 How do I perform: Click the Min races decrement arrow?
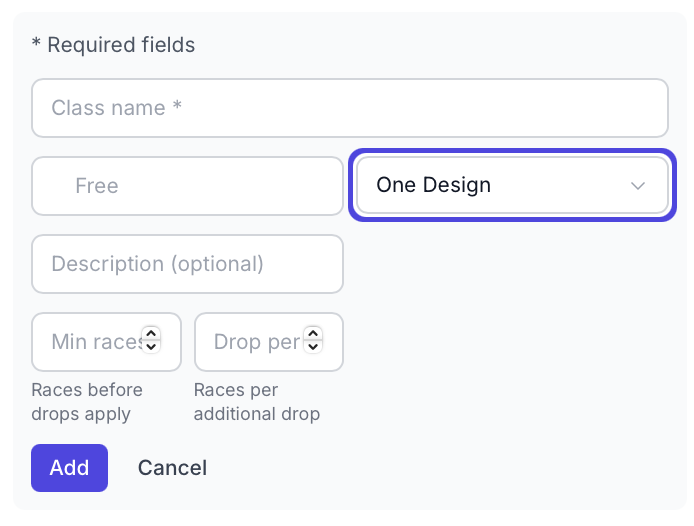click(151, 347)
